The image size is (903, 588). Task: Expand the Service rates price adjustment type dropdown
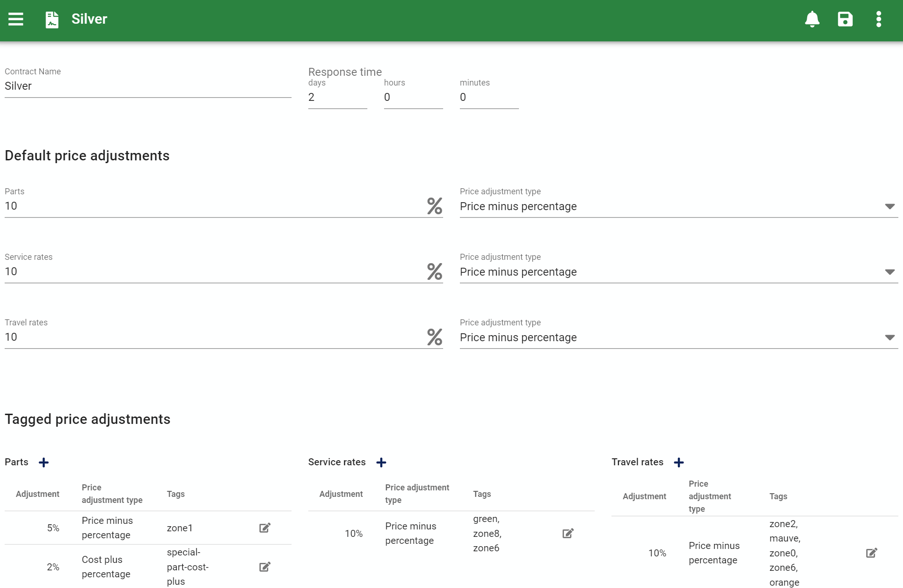click(x=890, y=271)
